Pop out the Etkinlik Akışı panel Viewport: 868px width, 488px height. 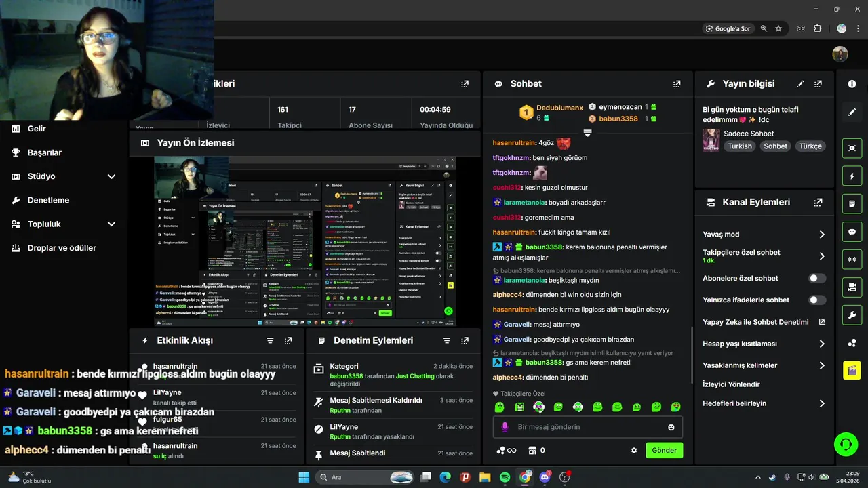click(288, 340)
